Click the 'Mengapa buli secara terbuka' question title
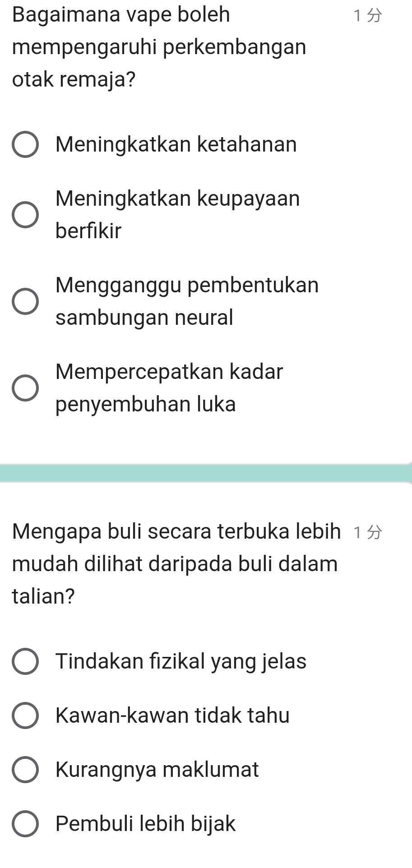 (176, 563)
